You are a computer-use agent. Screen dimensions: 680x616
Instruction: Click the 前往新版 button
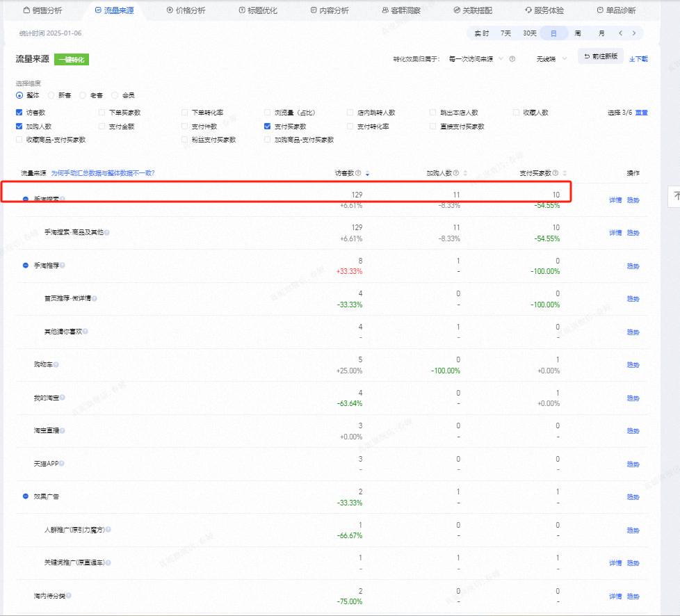point(600,56)
